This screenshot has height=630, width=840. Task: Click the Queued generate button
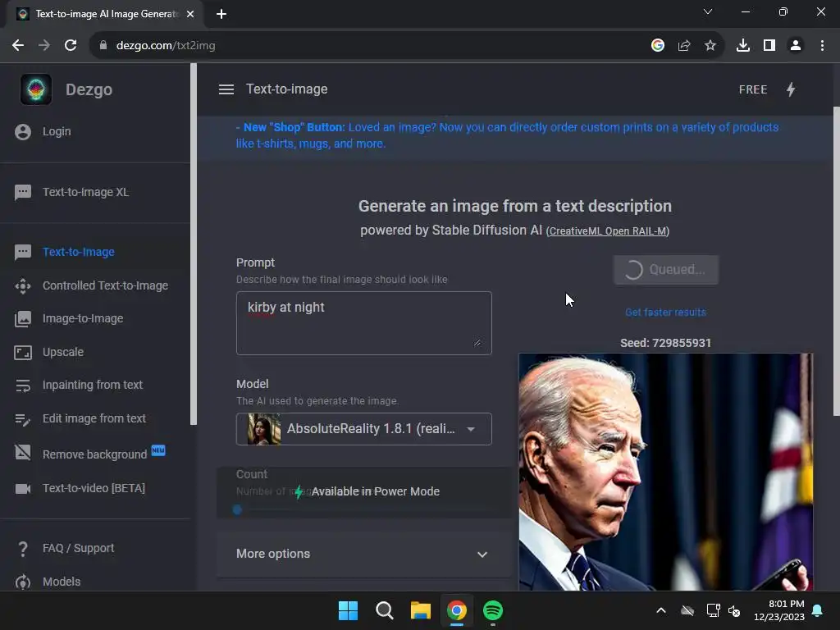(665, 269)
